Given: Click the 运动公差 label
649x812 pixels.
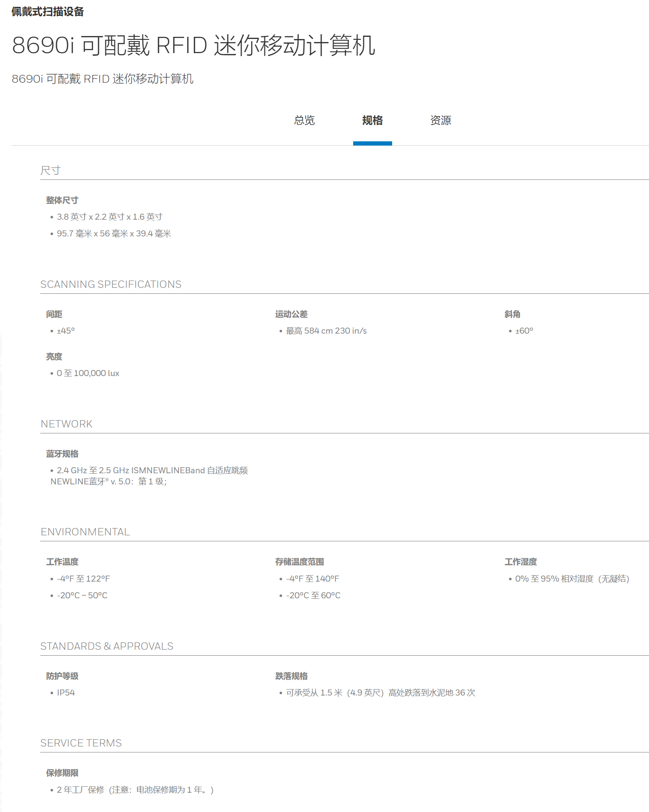Looking at the screenshot, I should coord(291,314).
